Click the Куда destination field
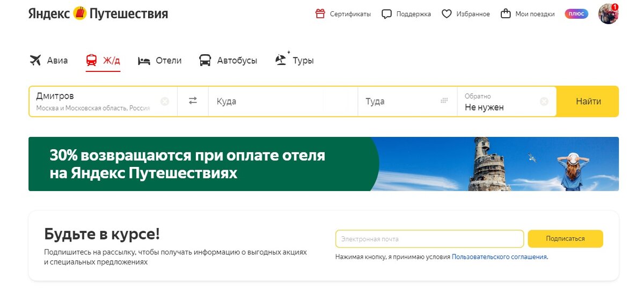The width and height of the screenshot is (644, 292). (x=283, y=101)
